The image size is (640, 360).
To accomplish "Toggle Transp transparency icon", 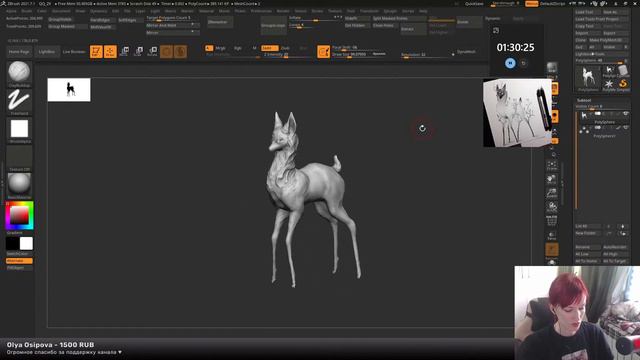I will 552,235.
